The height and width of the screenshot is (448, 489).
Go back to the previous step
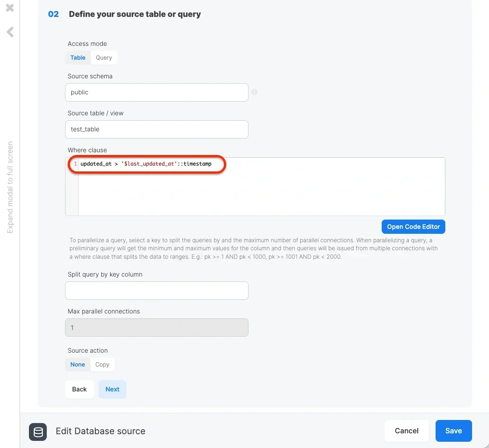coord(79,389)
